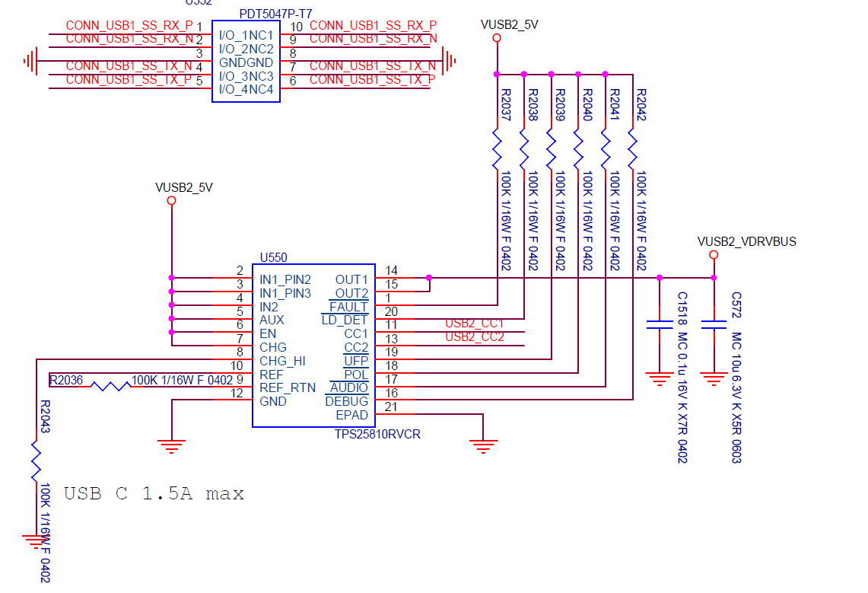Click the IN1_PIN3 pin name

click(285, 293)
